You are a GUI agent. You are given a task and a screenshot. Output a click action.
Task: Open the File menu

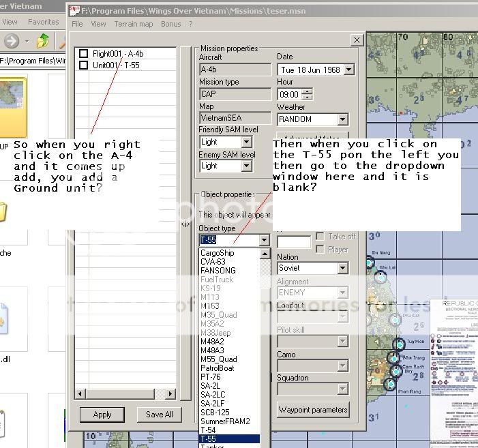[x=77, y=24]
